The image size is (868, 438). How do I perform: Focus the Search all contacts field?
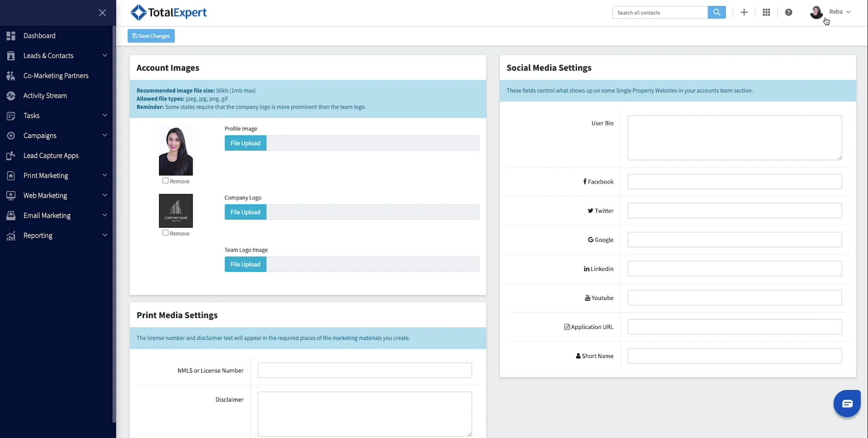coord(660,13)
